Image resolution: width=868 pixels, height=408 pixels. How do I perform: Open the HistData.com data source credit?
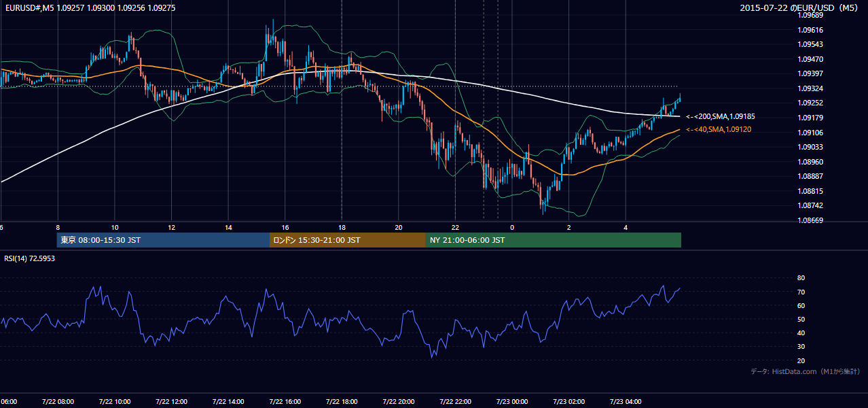805,371
